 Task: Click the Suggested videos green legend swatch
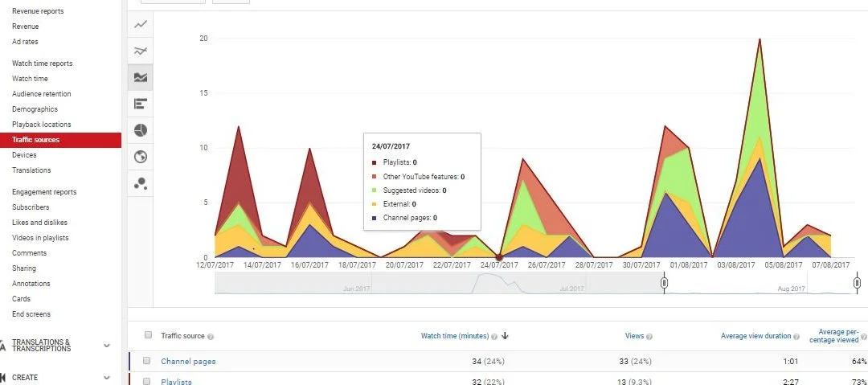pyautogui.click(x=375, y=190)
